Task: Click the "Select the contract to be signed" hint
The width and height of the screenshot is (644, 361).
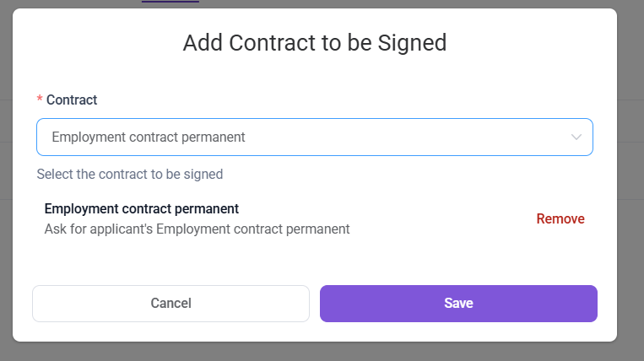Action: [x=130, y=175]
